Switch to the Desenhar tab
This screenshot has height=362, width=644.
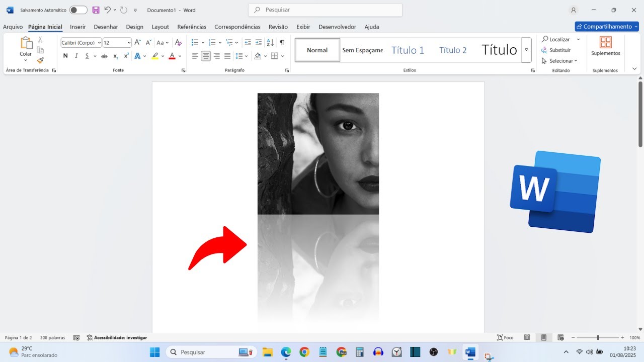click(x=106, y=27)
